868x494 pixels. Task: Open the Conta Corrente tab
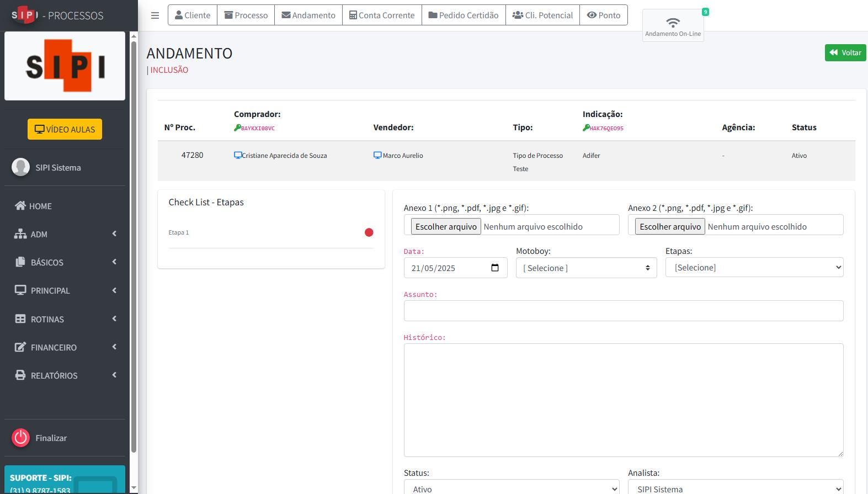(x=382, y=15)
